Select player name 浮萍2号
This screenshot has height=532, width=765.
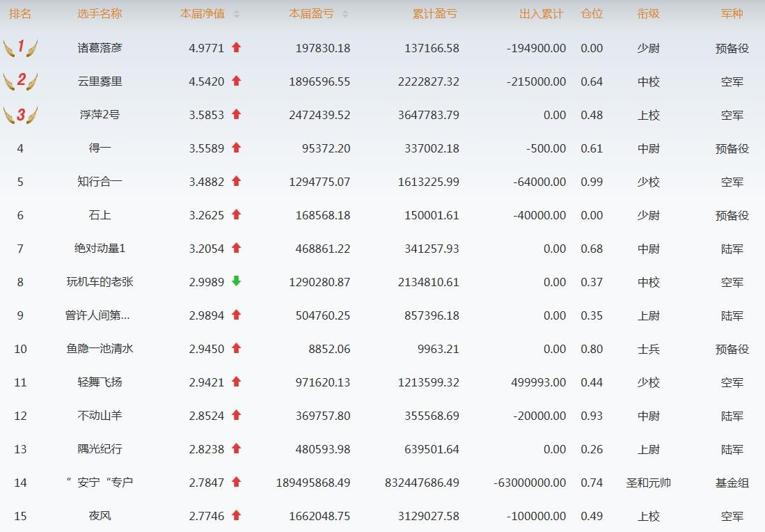(100, 115)
